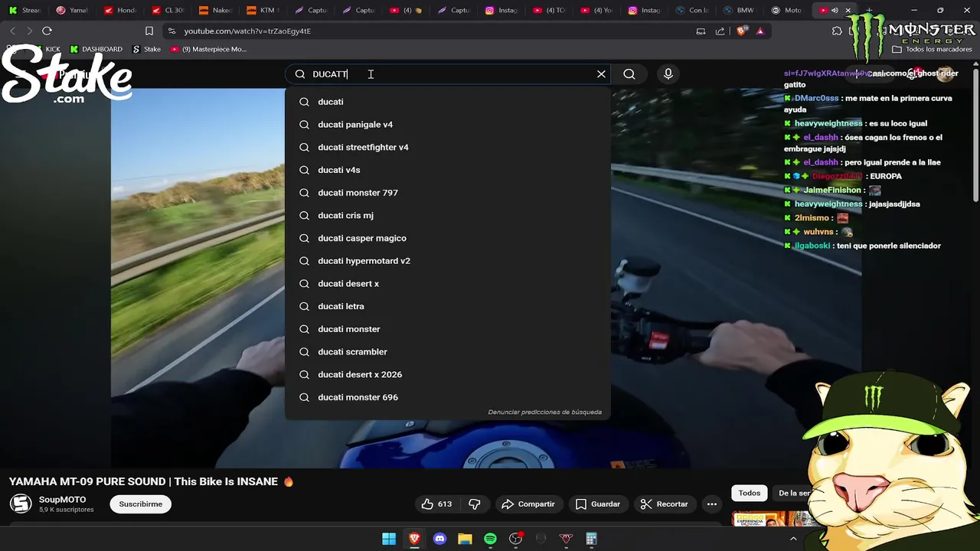Open Discord from the taskbar
980x551 pixels.
point(439,539)
